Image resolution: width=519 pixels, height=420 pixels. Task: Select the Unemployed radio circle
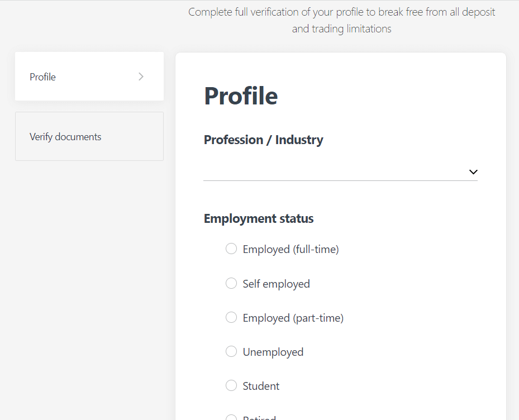click(231, 351)
